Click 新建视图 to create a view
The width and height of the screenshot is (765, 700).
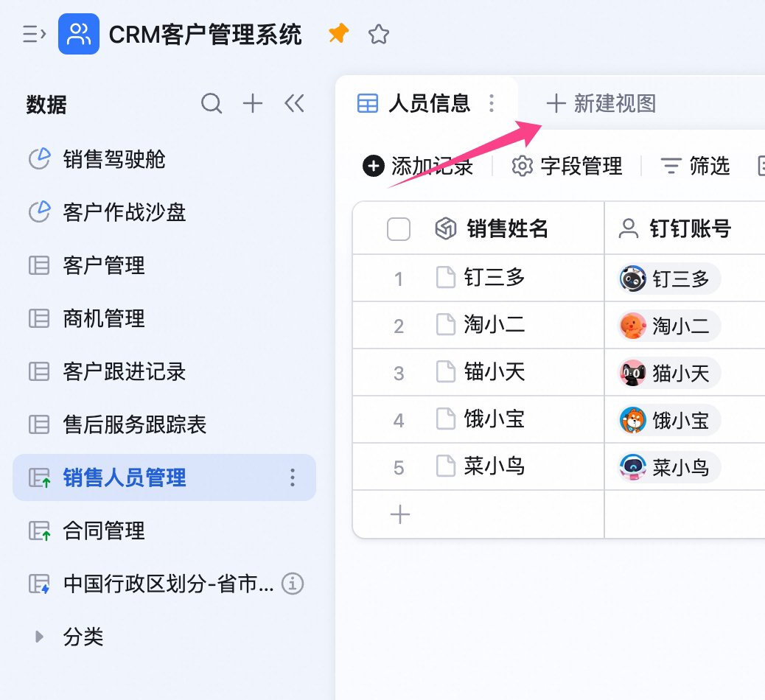click(601, 103)
